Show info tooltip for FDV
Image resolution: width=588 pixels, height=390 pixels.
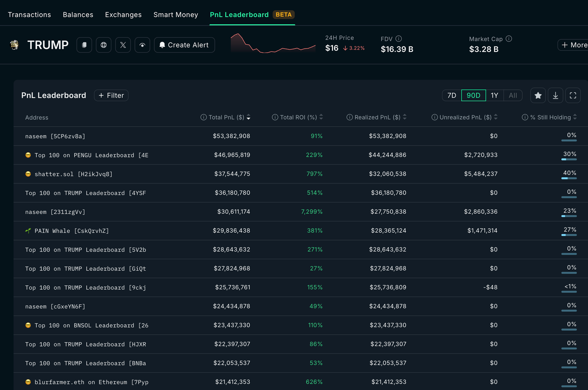coord(399,39)
